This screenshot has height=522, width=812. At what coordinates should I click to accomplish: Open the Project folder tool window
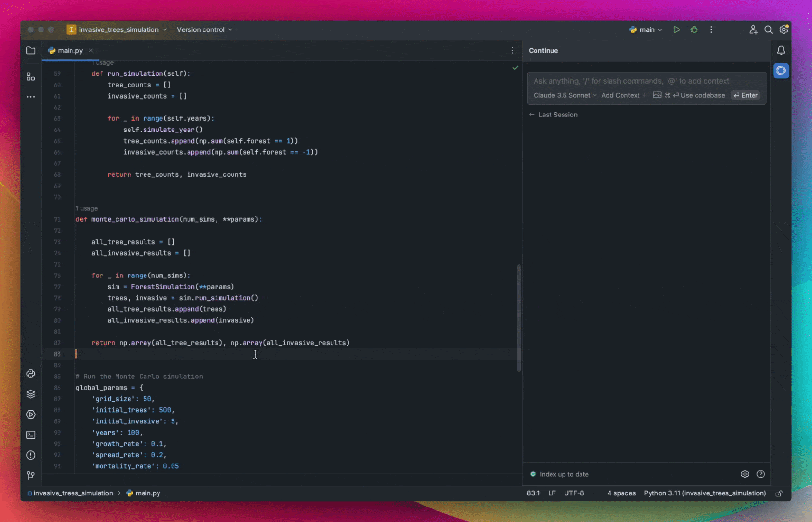(31, 51)
